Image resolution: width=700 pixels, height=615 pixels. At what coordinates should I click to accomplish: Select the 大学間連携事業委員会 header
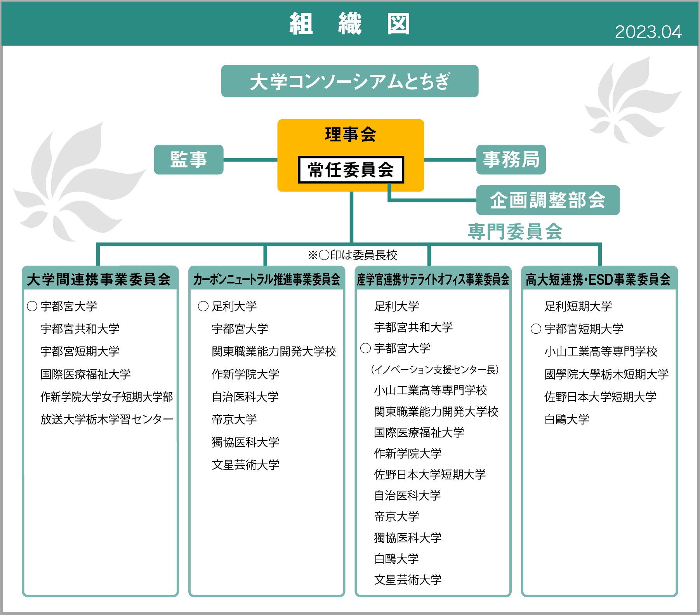[100, 279]
